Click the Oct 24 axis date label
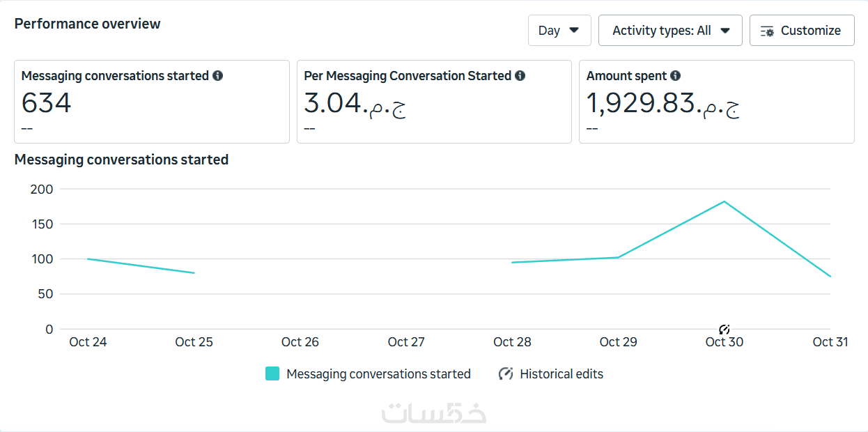 point(88,342)
